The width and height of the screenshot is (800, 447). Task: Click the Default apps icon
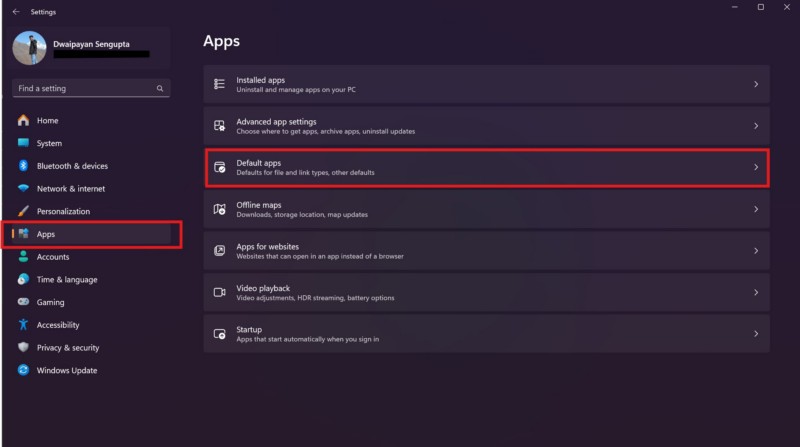pyautogui.click(x=220, y=168)
